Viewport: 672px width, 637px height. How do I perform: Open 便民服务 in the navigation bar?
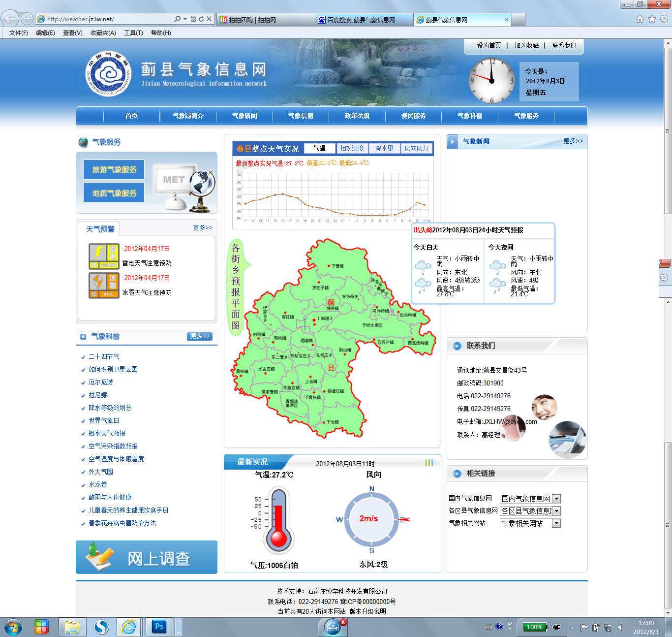(414, 116)
